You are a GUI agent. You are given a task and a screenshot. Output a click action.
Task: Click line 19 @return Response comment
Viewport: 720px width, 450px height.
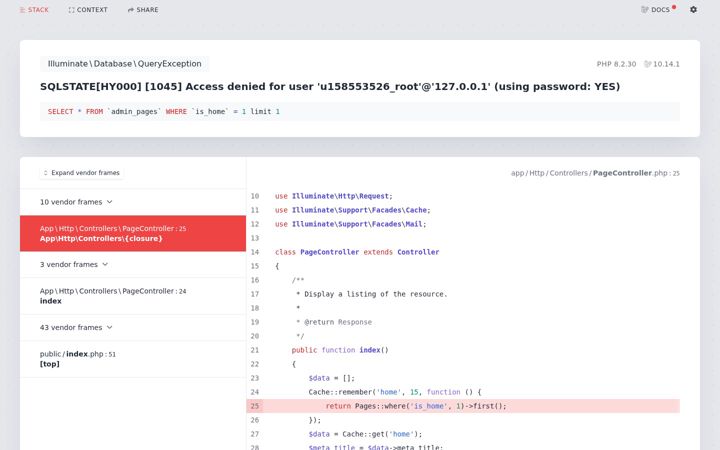pyautogui.click(x=334, y=322)
